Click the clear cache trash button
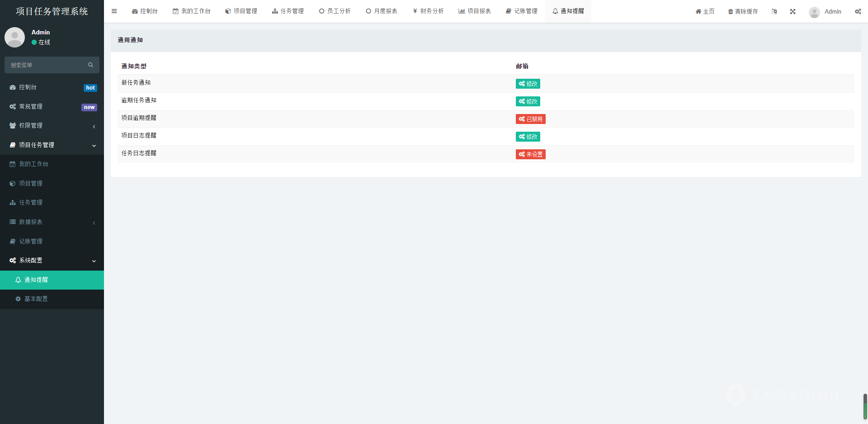The height and width of the screenshot is (424, 868). [743, 11]
